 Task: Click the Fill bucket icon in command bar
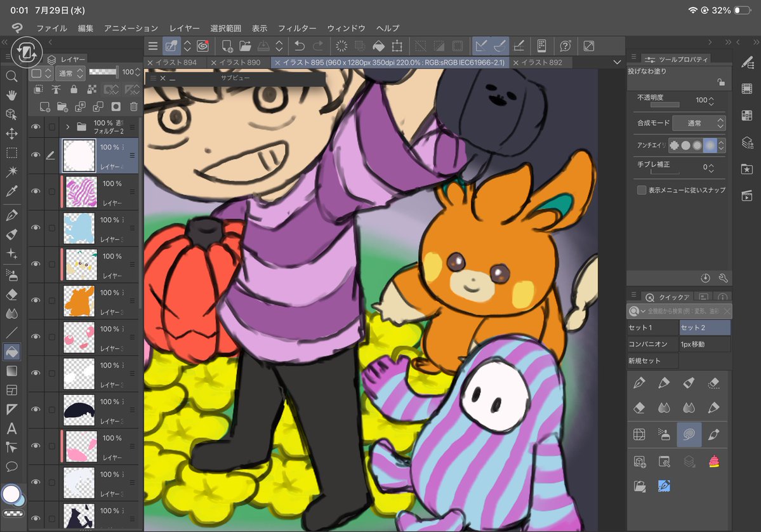(x=378, y=46)
